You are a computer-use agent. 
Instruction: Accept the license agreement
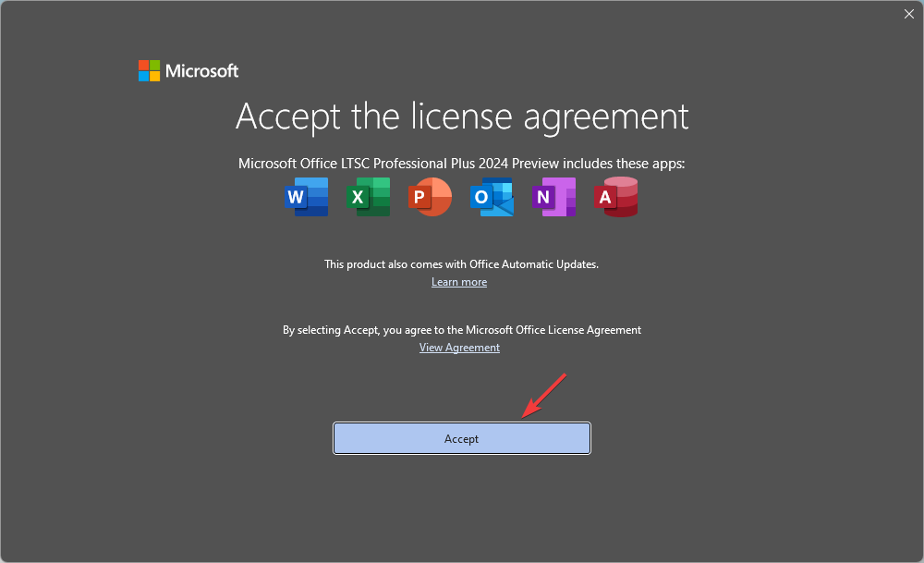(x=462, y=438)
